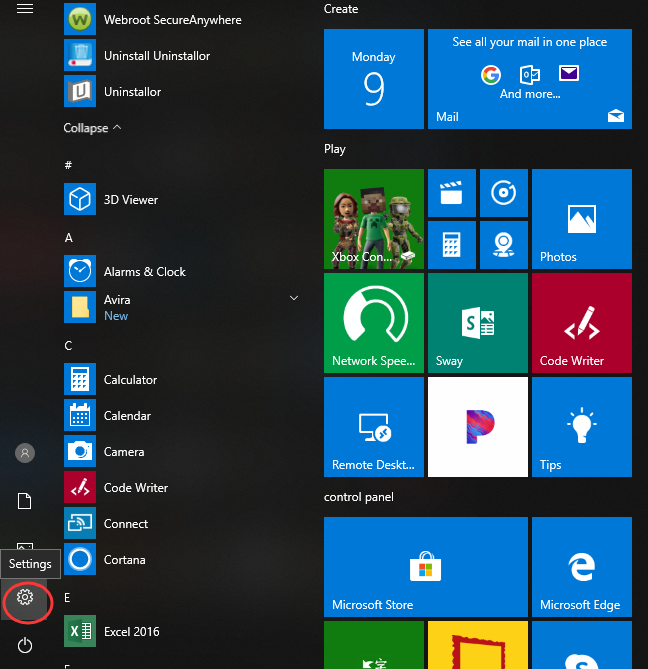Click the letter E group header
The height and width of the screenshot is (669, 648).
(x=67, y=598)
